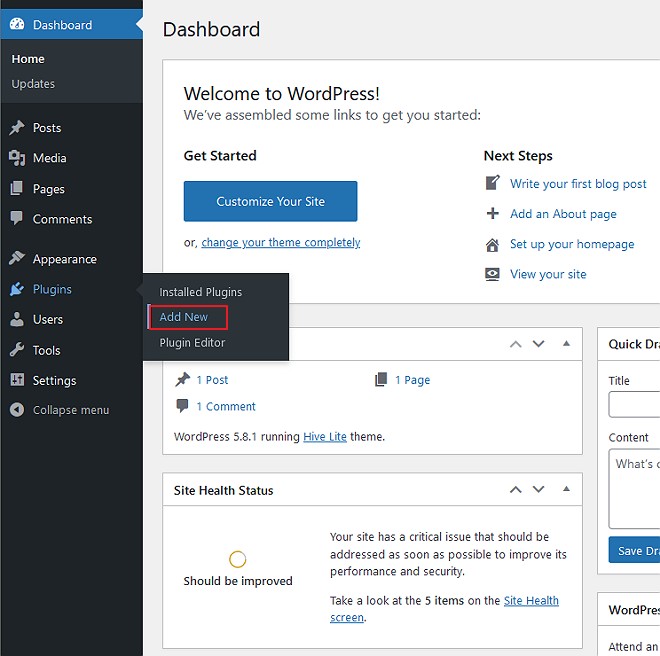Image resolution: width=660 pixels, height=656 pixels.
Task: Click the Settings sliders icon
Action: coord(17,380)
